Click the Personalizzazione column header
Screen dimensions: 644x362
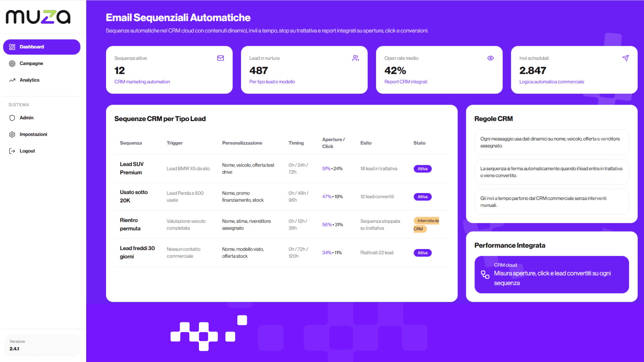pyautogui.click(x=242, y=143)
